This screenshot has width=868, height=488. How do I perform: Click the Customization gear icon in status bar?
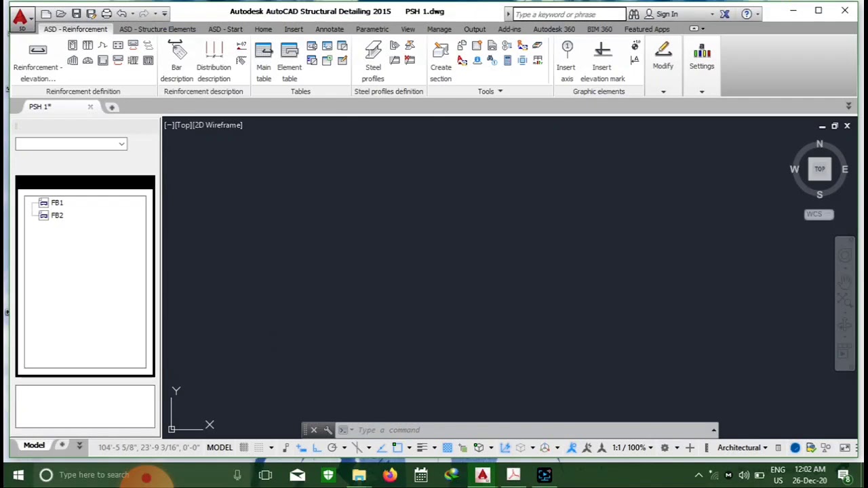[x=665, y=447]
